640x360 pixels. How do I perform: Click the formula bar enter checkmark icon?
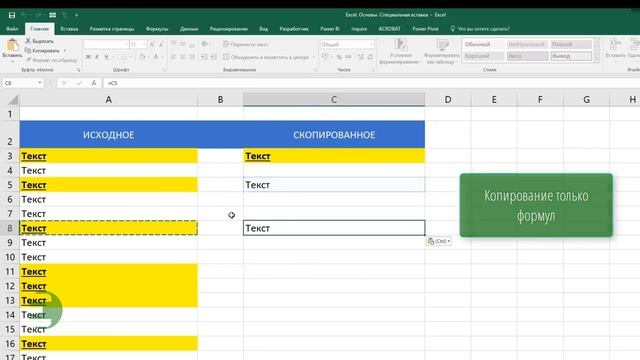[x=79, y=83]
